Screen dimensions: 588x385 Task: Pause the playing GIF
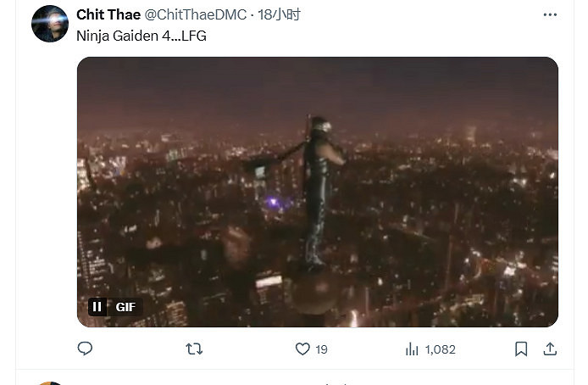click(97, 307)
